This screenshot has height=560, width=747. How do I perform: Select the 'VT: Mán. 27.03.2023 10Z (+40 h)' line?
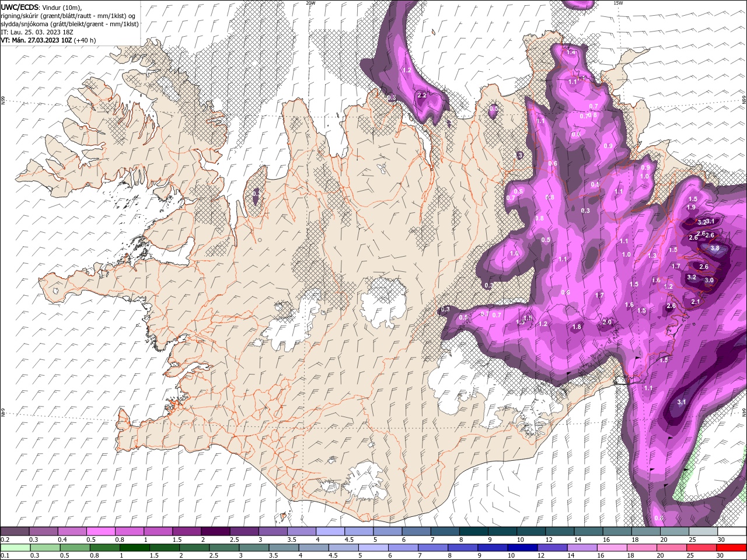48,40
